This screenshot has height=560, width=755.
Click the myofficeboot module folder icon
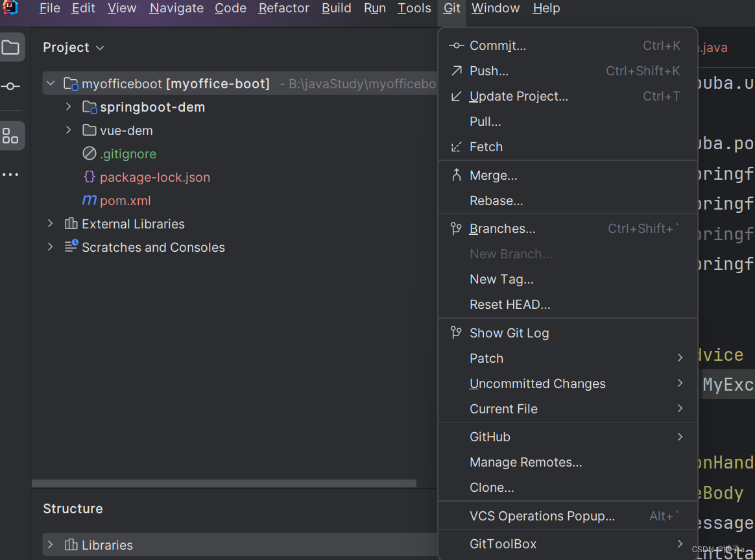[x=71, y=84]
